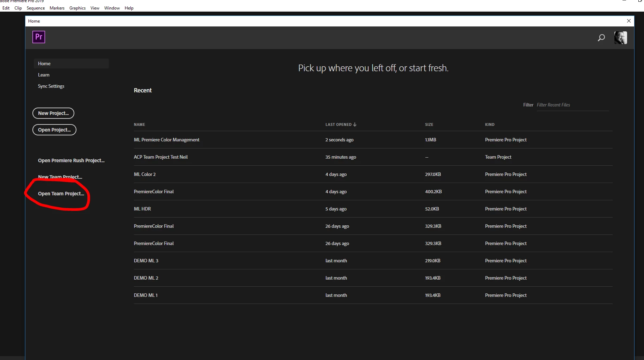Screen dimensions: 644x360
Task: Click the 400.2KB size cell
Action: (433, 191)
